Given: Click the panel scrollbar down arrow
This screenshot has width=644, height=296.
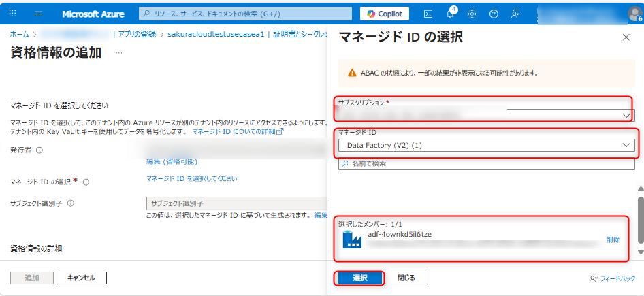Looking at the screenshot, I should tap(640, 252).
